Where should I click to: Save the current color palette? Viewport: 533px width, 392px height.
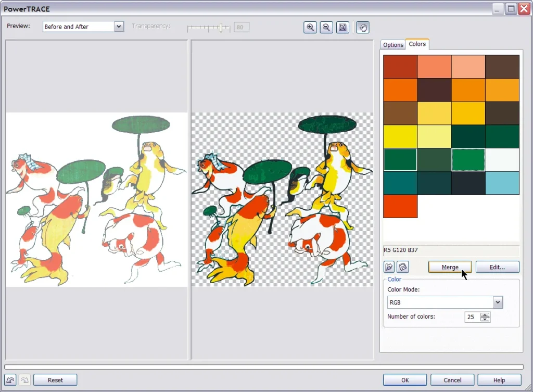[x=402, y=267]
